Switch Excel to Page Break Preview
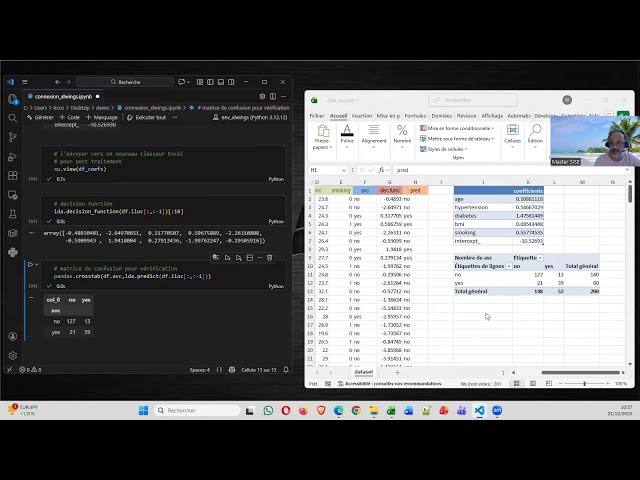 549,384
